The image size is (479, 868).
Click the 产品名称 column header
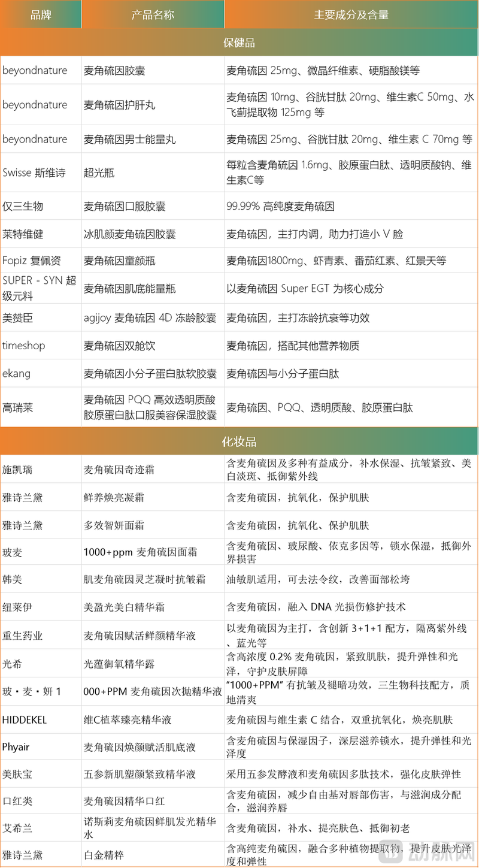[152, 14]
